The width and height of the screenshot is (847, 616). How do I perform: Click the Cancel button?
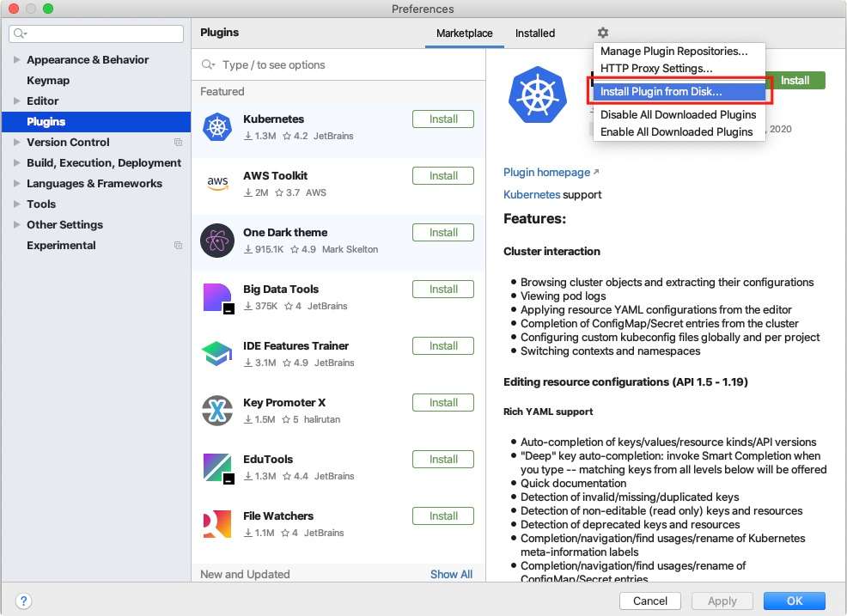point(649,601)
